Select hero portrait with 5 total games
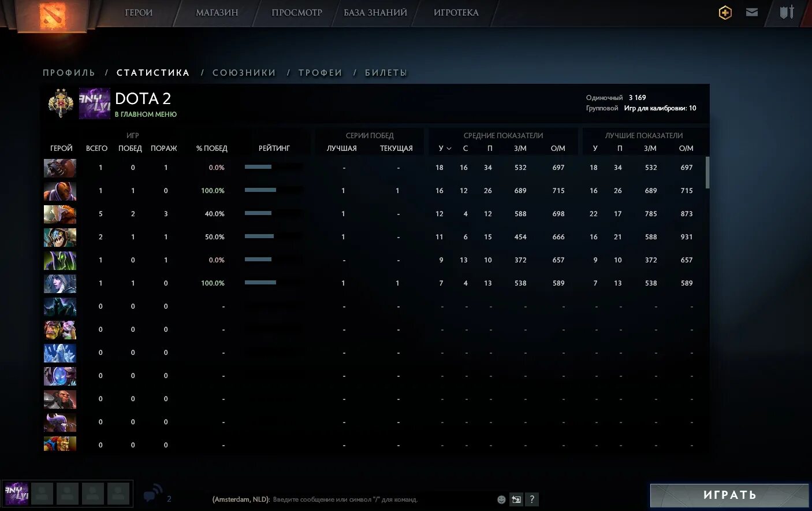The width and height of the screenshot is (812, 511). coord(60,214)
